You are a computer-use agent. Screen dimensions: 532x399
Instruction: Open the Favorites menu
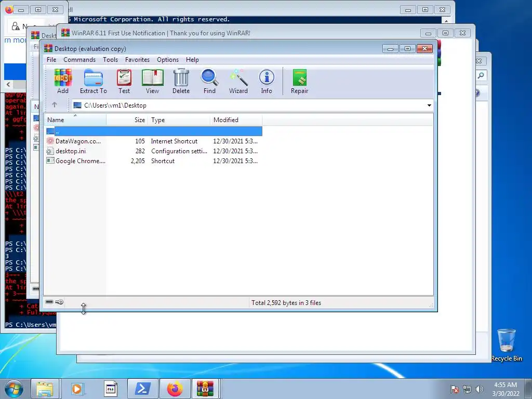(137, 60)
